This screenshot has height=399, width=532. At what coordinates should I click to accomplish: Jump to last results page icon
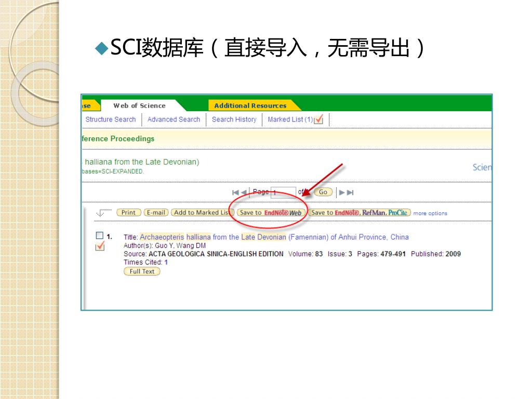coord(351,192)
